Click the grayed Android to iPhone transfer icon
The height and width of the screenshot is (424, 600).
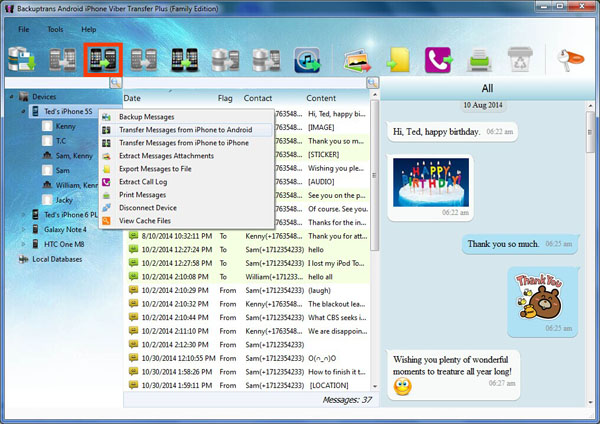tap(143, 60)
